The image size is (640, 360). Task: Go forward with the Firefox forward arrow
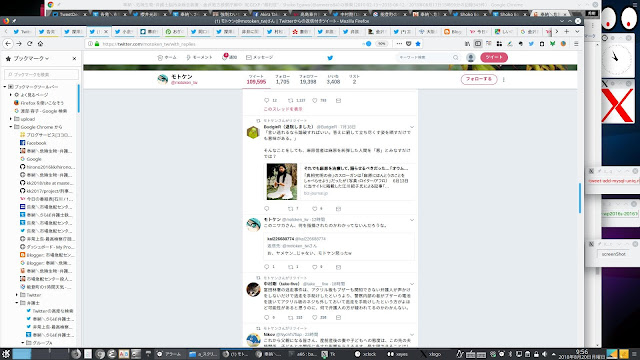point(19,44)
